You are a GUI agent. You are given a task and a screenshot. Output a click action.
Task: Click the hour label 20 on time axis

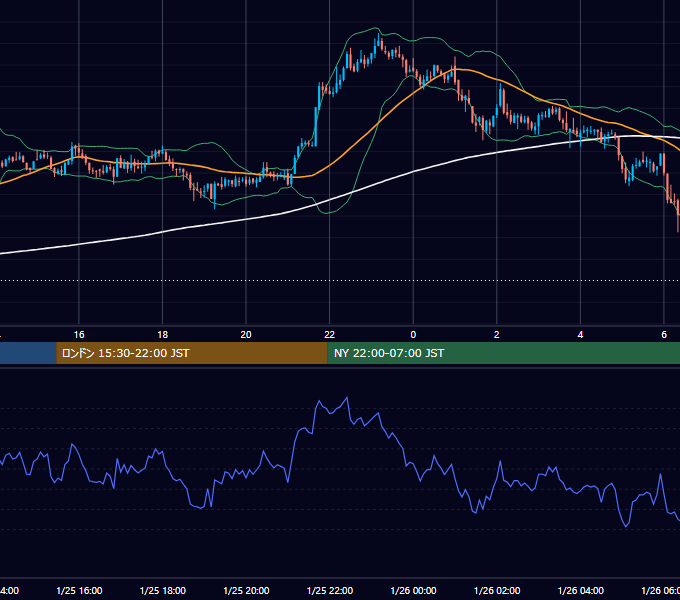click(x=246, y=335)
